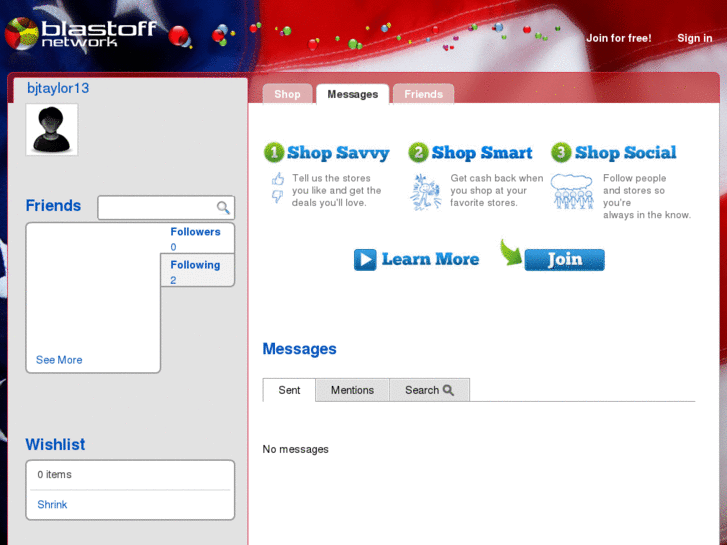Show the Following list
727x545 pixels.
pyautogui.click(x=198, y=271)
